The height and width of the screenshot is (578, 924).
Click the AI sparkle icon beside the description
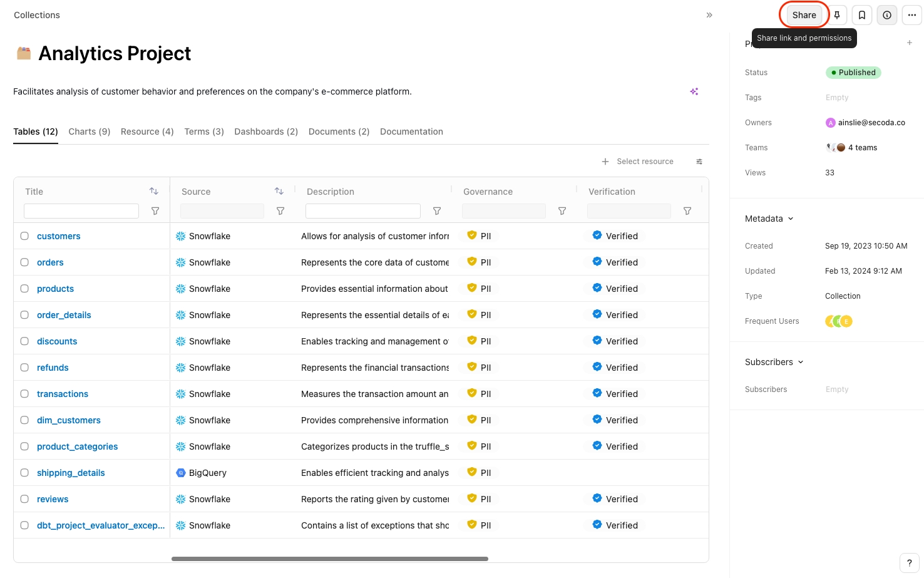coord(694,91)
